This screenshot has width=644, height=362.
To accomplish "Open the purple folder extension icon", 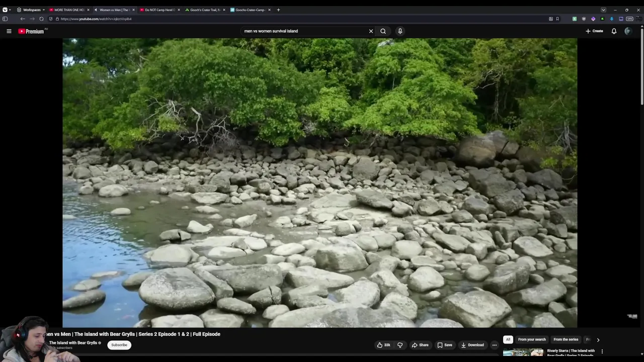I will 621,19.
